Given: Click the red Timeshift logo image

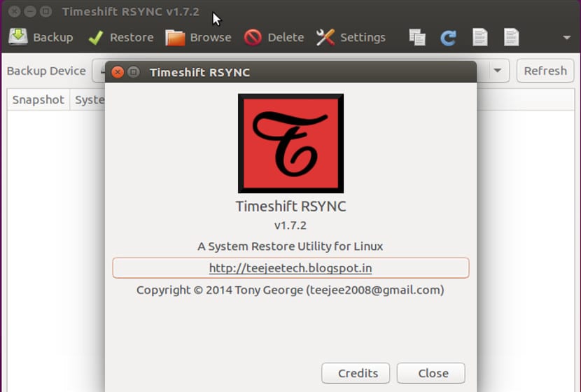Looking at the screenshot, I should pos(290,143).
